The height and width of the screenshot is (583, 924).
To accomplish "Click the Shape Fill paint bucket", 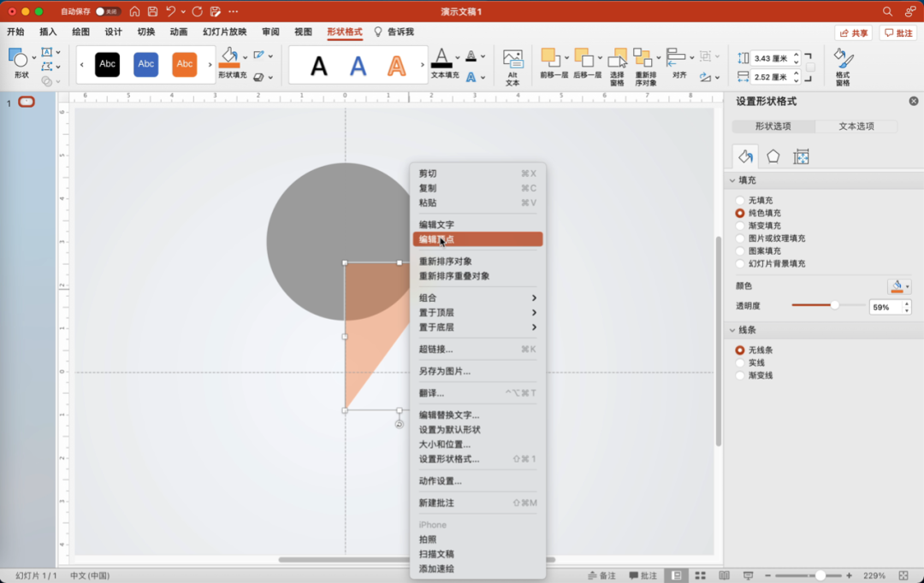I will point(229,58).
